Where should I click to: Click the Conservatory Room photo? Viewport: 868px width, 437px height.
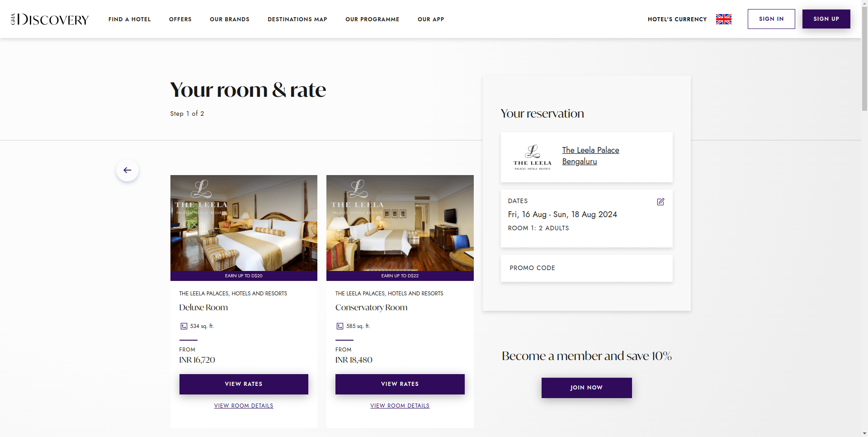click(400, 224)
